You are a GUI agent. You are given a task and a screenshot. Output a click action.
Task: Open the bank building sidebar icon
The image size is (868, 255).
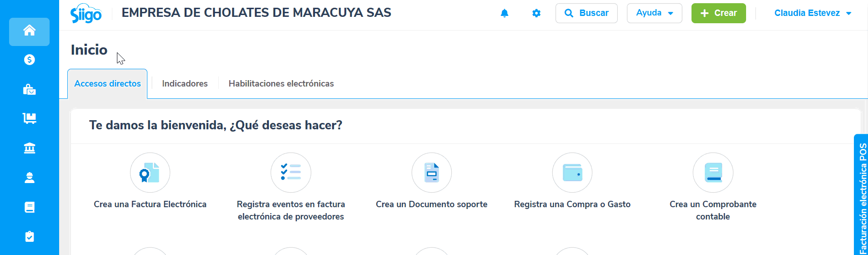tap(30, 148)
